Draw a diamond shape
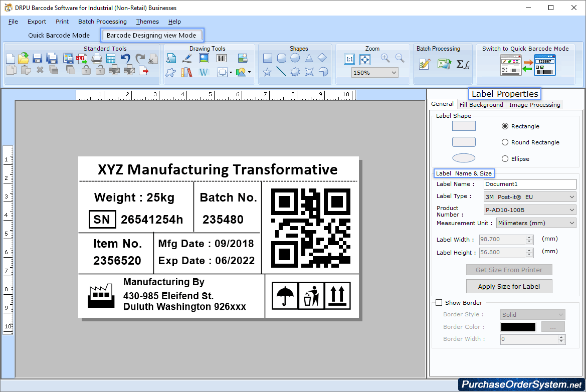This screenshot has height=392, width=586. (x=322, y=58)
